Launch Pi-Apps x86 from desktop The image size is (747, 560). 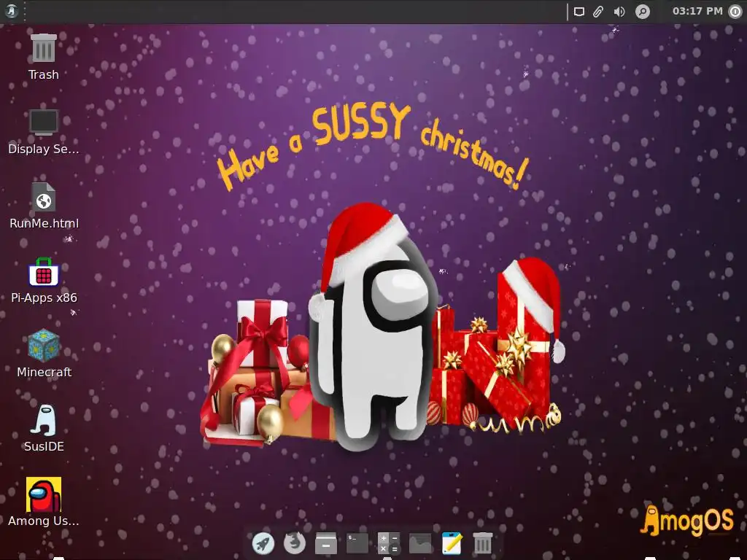tap(44, 272)
